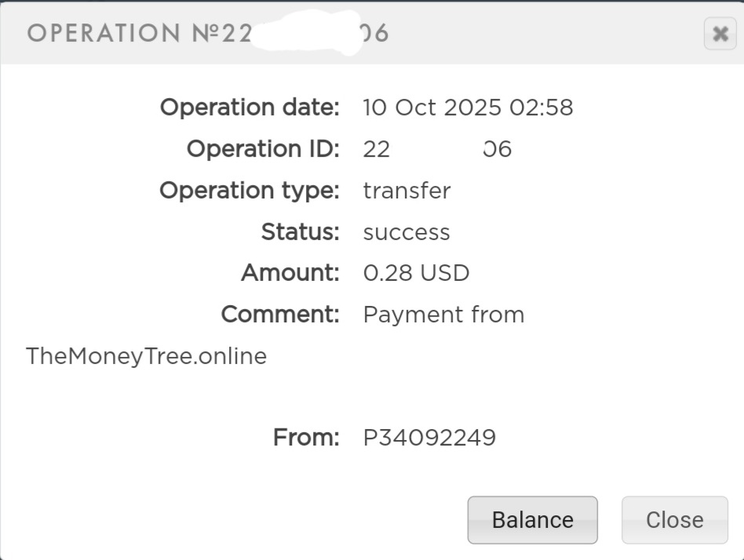Click the Operation type label
The image size is (744, 560).
[x=250, y=191]
